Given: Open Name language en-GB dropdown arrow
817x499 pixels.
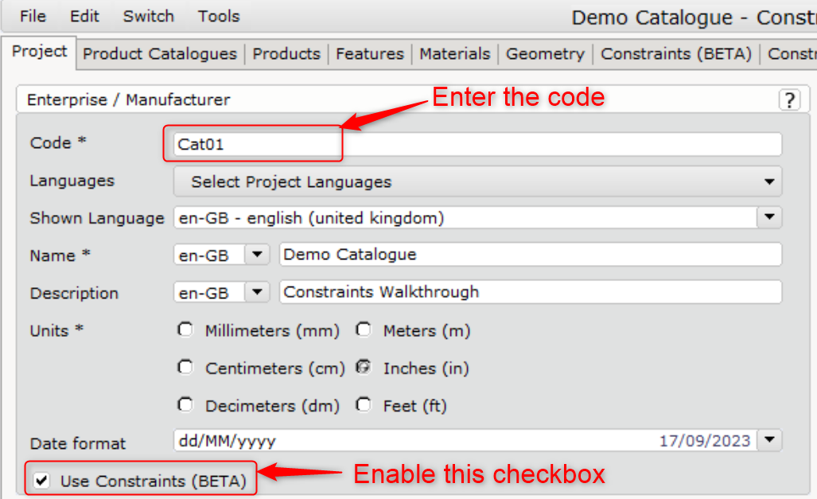Looking at the screenshot, I should (257, 255).
